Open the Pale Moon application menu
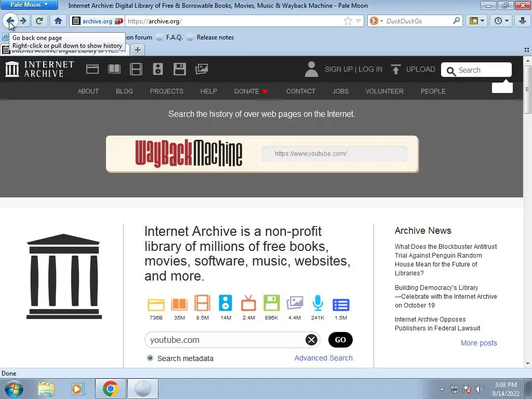 click(29, 5)
